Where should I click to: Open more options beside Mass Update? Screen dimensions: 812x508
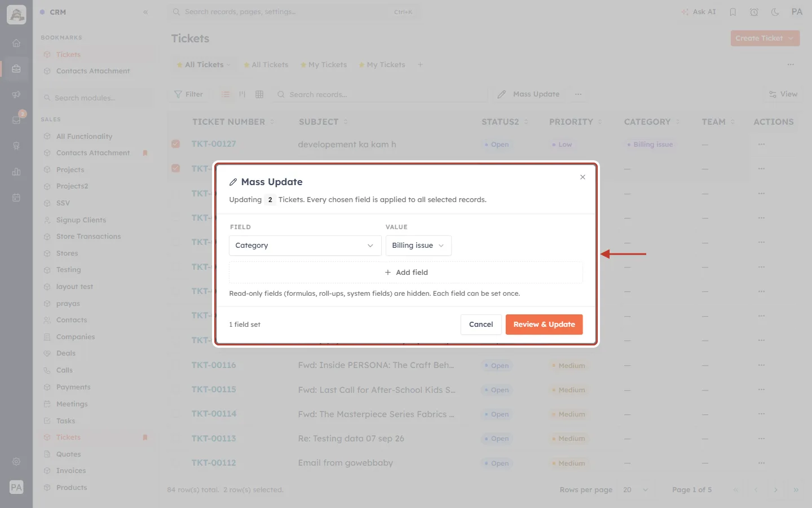[x=579, y=94]
